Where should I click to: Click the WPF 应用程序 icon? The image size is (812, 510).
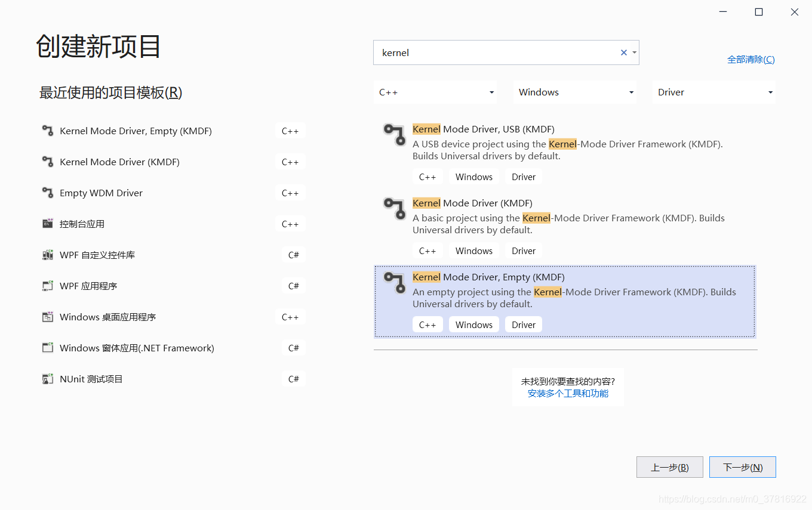pyautogui.click(x=48, y=286)
